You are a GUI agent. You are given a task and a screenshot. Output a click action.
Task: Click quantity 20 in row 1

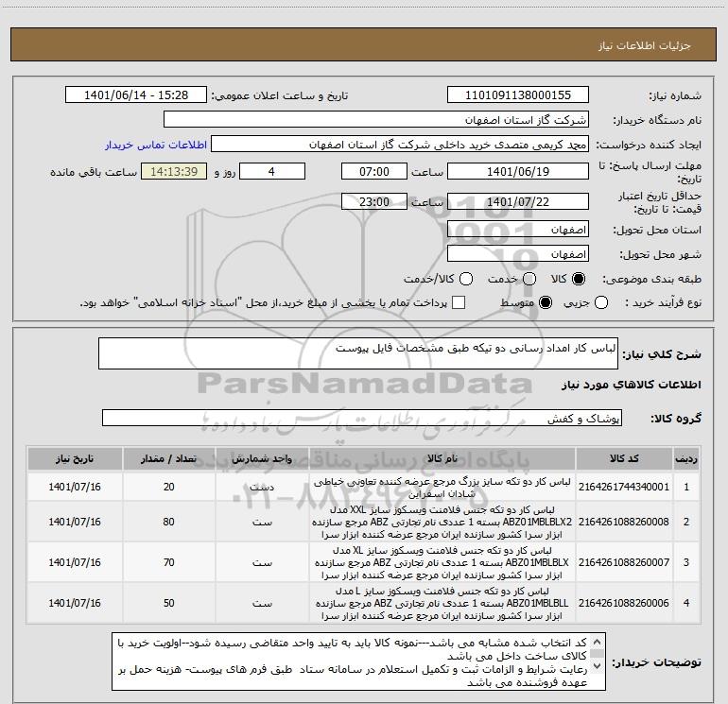coord(168,487)
